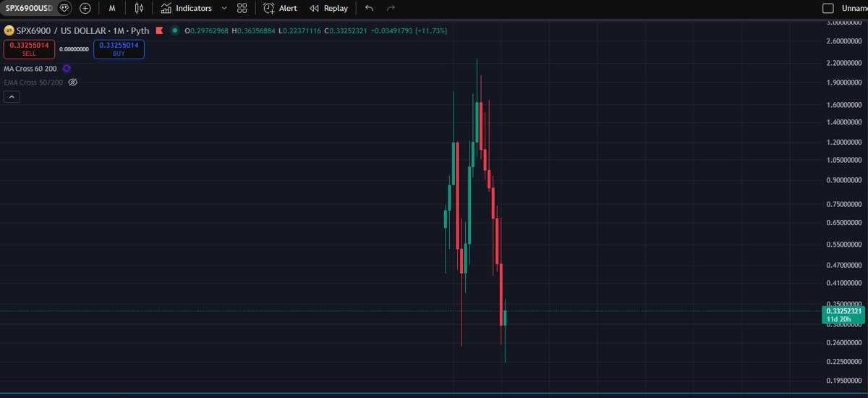Viewport: 868px width, 398px height.
Task: Click the diamond icon beside the symbol
Action: [x=65, y=8]
